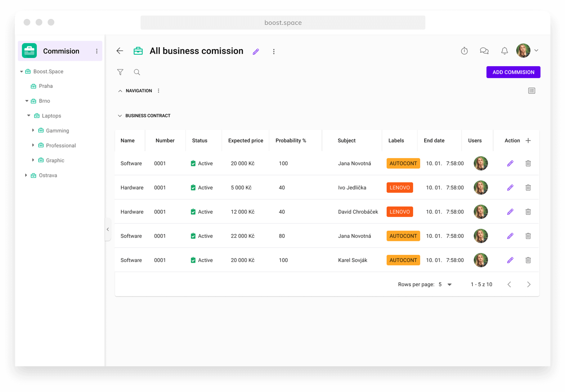Toggle the Active status for David Chrobáček's row

point(193,212)
